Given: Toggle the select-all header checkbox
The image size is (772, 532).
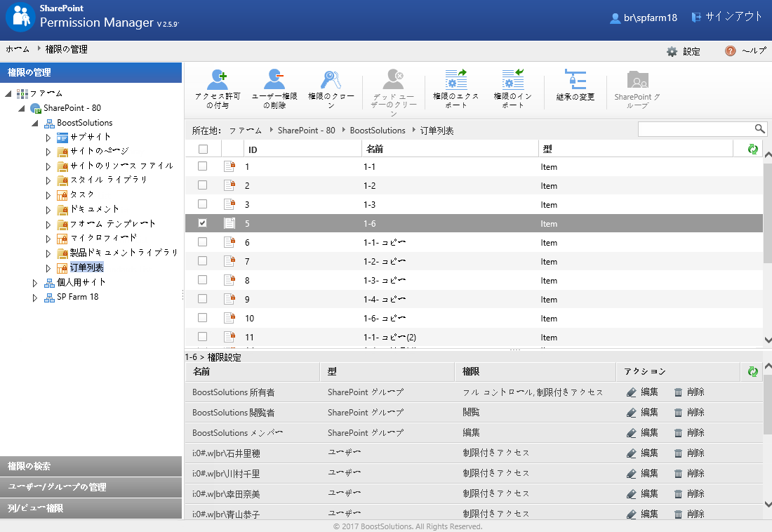Looking at the screenshot, I should pyautogui.click(x=203, y=149).
